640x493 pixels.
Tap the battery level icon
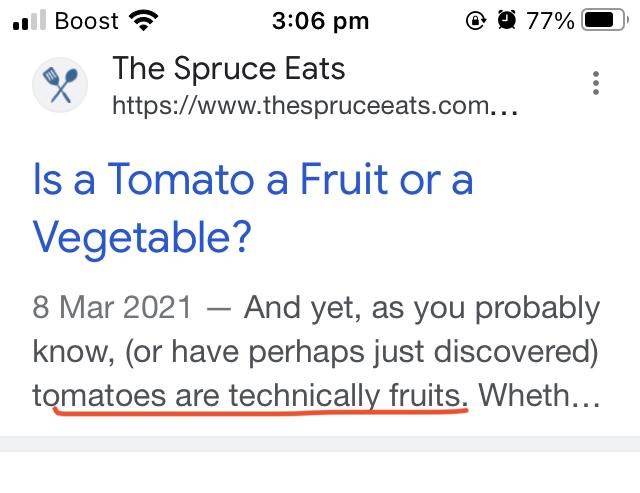604,20
